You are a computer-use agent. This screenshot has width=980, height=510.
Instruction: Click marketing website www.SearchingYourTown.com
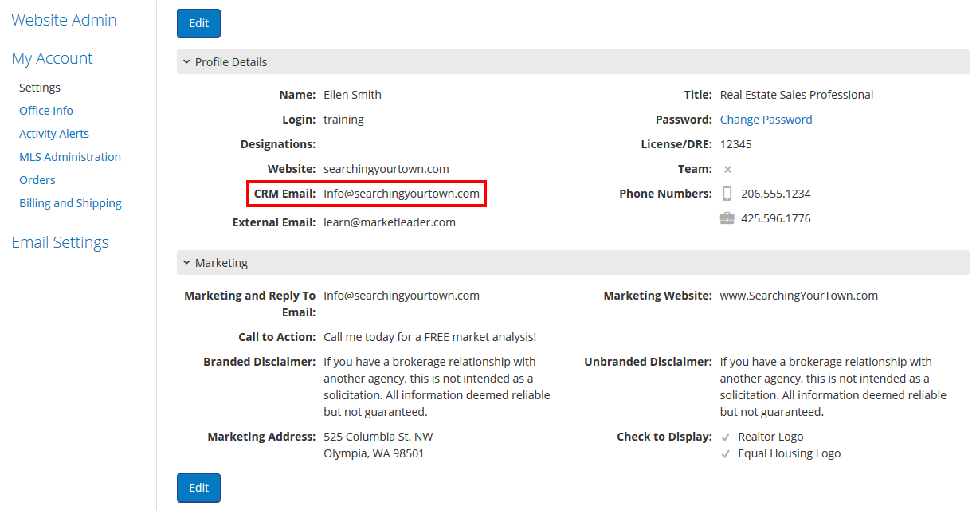click(x=799, y=296)
